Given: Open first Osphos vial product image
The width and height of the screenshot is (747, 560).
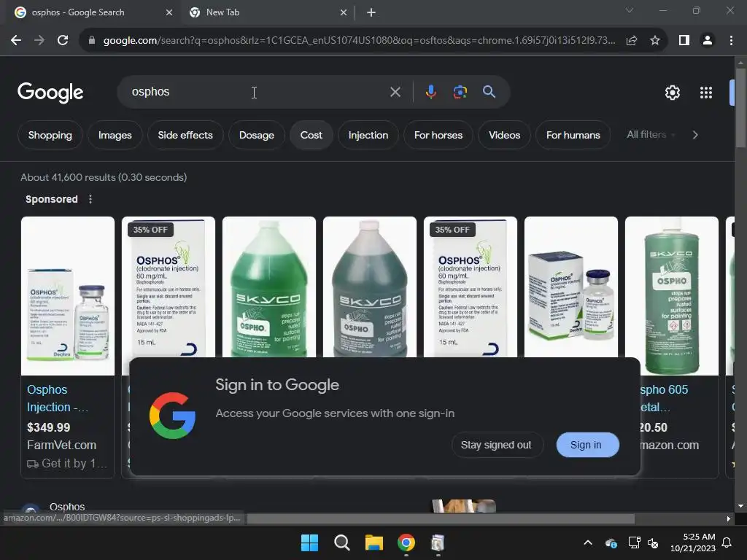Looking at the screenshot, I should click(68, 296).
